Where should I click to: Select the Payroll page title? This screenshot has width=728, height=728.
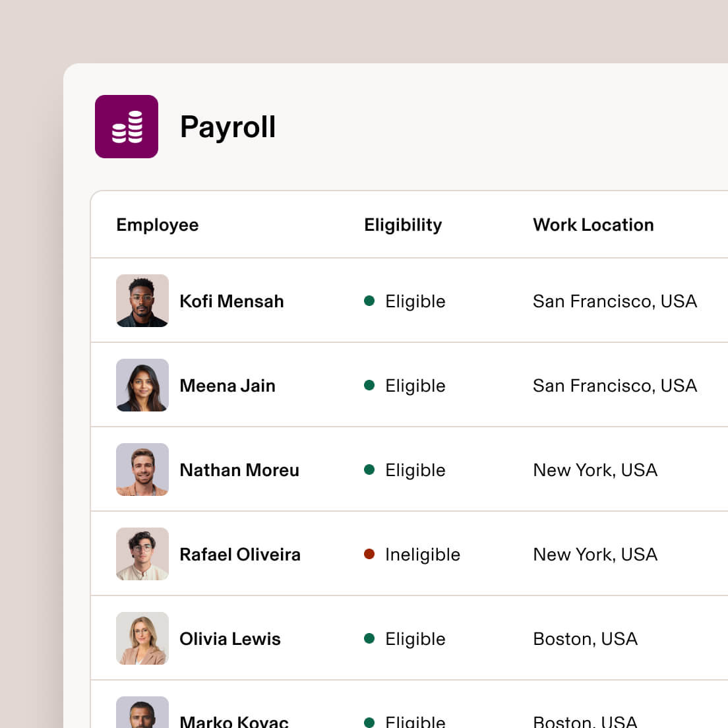pyautogui.click(x=228, y=127)
